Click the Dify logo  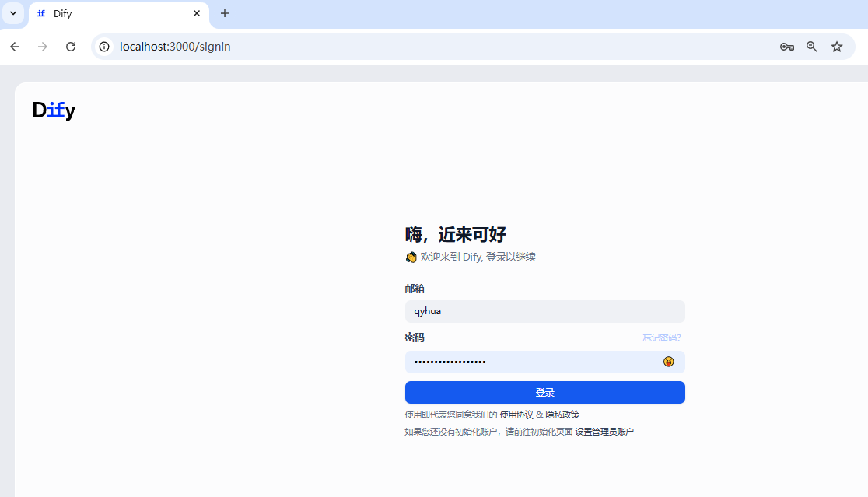[x=54, y=110]
